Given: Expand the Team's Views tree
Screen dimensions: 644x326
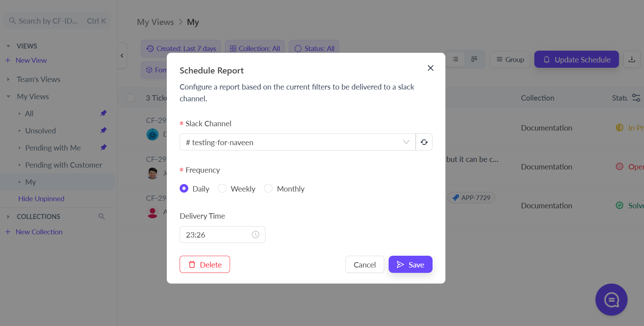Looking at the screenshot, I should (9, 80).
